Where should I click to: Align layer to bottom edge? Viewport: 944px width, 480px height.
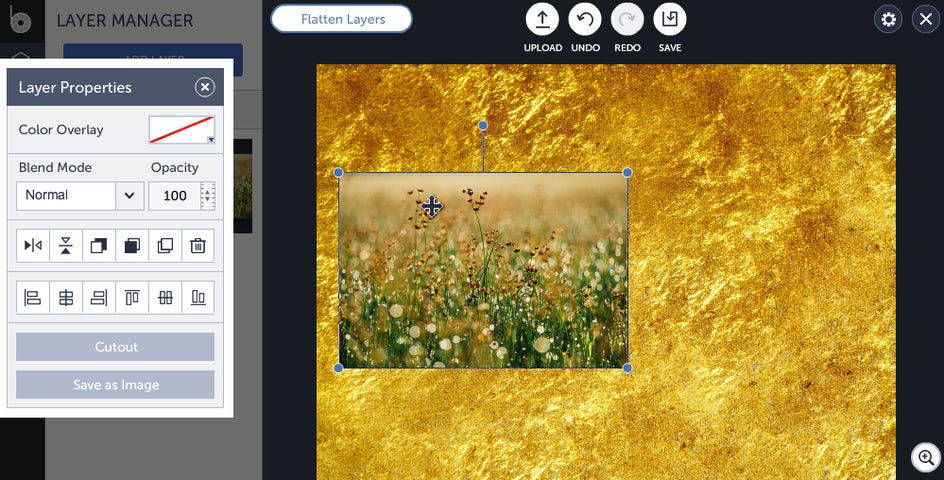pos(198,298)
